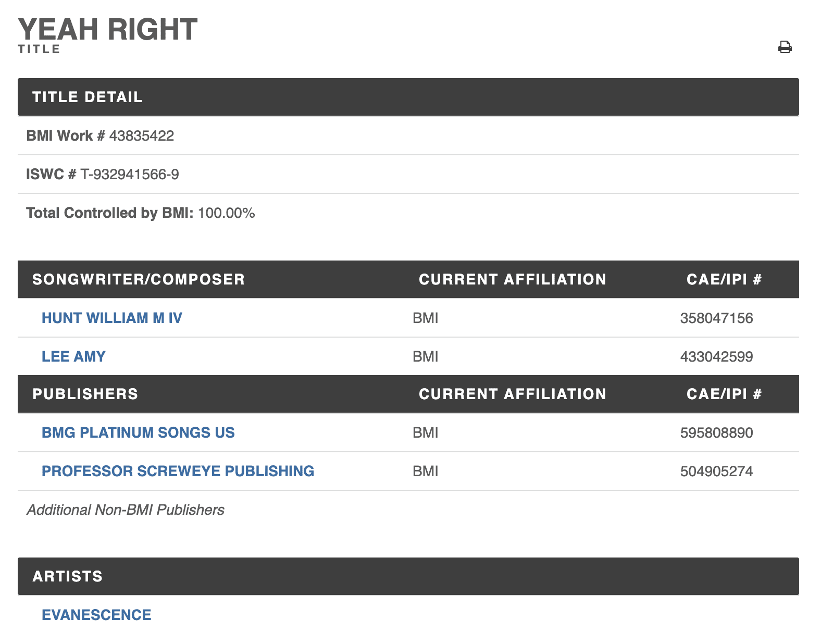Click the Additional Non-BMI Publishers text
821x644 pixels.
[126, 510]
